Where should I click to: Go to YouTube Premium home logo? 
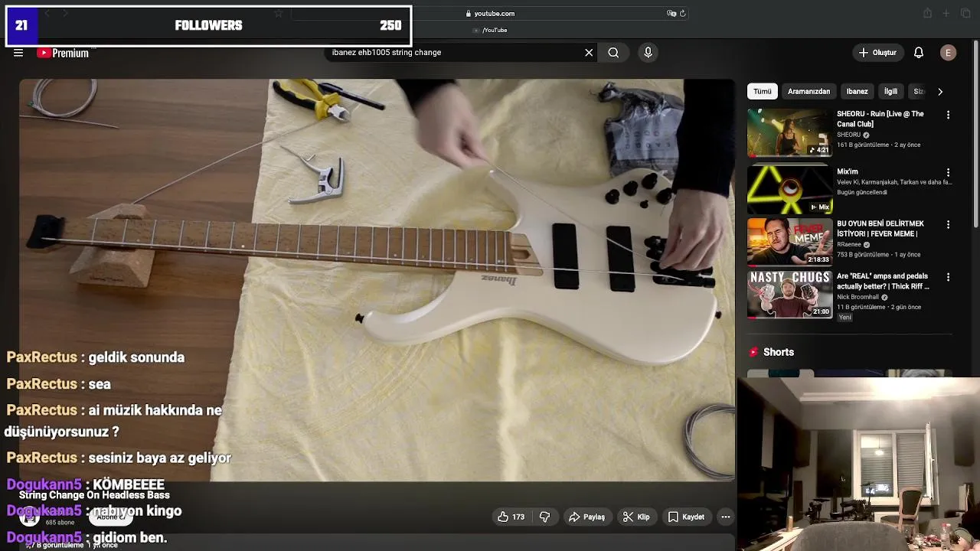(64, 53)
